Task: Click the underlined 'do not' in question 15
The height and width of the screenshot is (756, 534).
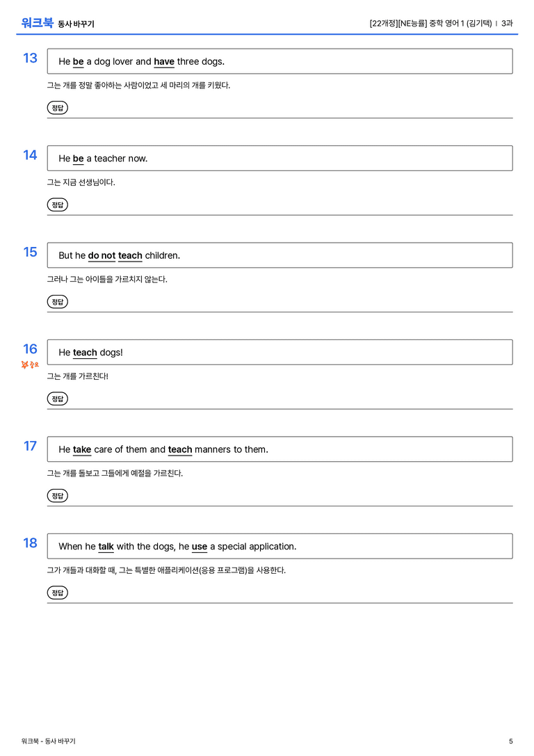Action: point(102,255)
